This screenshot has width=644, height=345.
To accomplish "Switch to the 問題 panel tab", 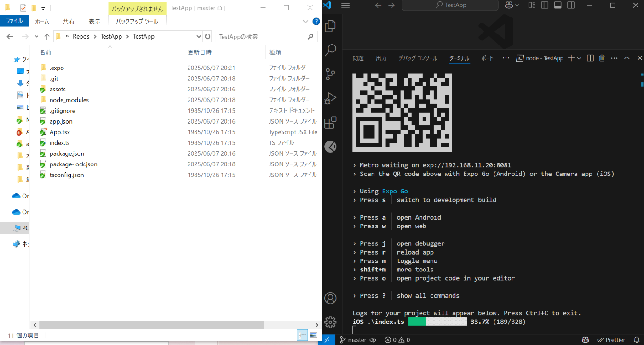I will click(x=358, y=58).
